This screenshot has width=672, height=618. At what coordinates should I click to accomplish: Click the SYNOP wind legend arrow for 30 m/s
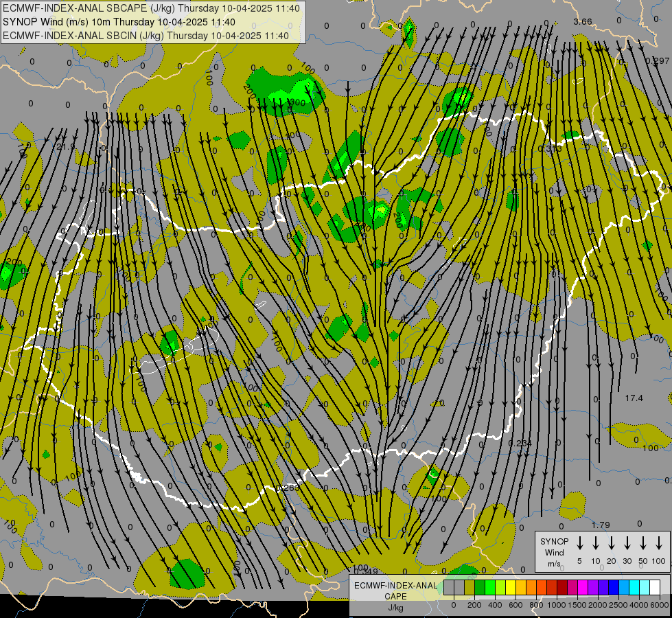pos(627,543)
